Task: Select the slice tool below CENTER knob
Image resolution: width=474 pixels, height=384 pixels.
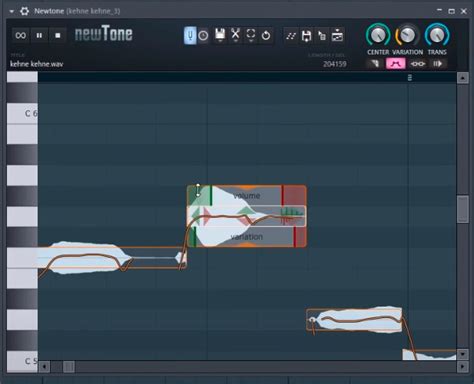Action: click(375, 63)
